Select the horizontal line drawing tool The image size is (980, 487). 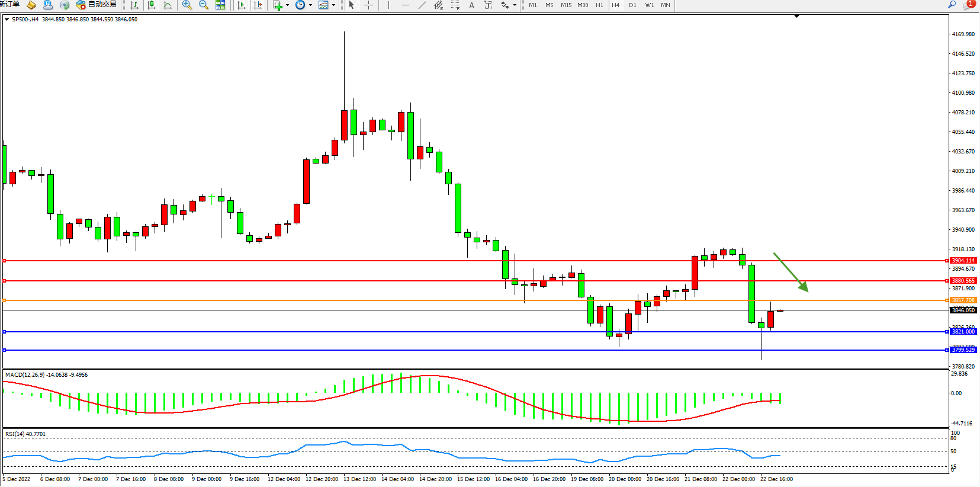pyautogui.click(x=405, y=5)
